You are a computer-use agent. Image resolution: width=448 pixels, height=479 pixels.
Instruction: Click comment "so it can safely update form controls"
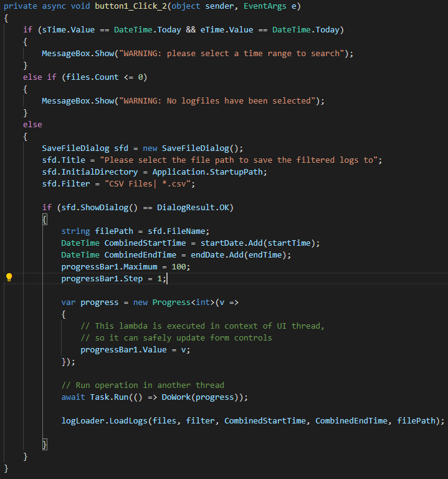pyautogui.click(x=176, y=337)
